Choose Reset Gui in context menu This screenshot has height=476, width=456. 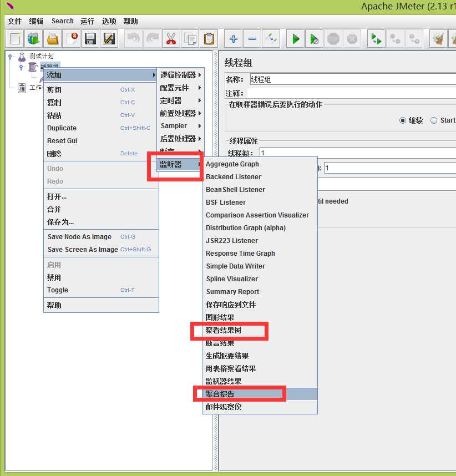coord(101,141)
